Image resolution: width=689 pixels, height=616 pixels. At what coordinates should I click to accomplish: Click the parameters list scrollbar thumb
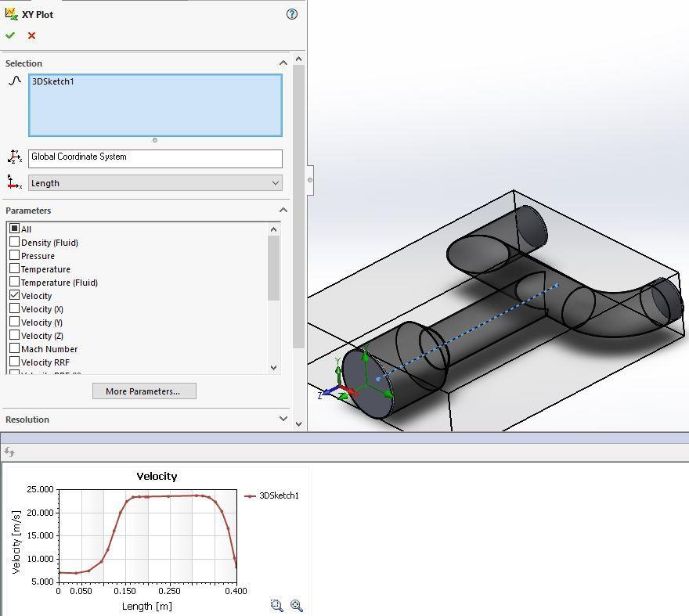(x=274, y=268)
